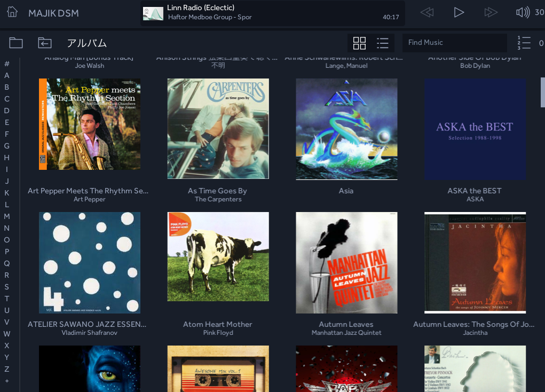
Task: Open the numbered playlist queue
Action: [524, 43]
